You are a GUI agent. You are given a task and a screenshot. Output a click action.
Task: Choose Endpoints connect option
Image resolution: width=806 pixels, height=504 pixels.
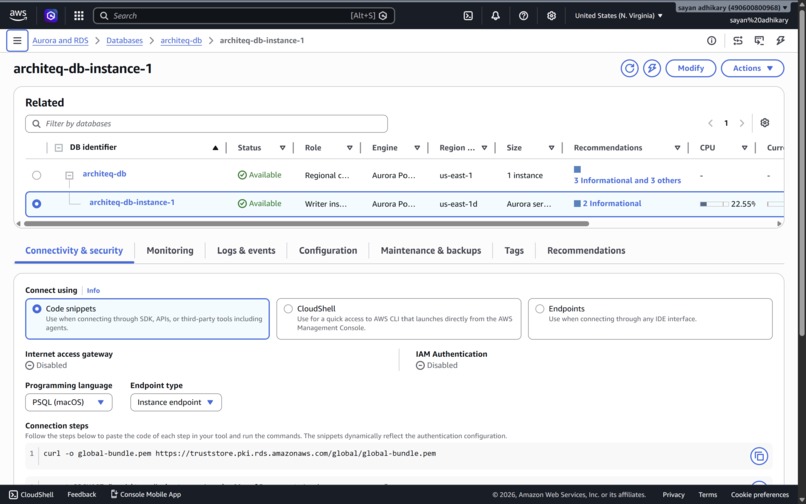tap(650, 319)
